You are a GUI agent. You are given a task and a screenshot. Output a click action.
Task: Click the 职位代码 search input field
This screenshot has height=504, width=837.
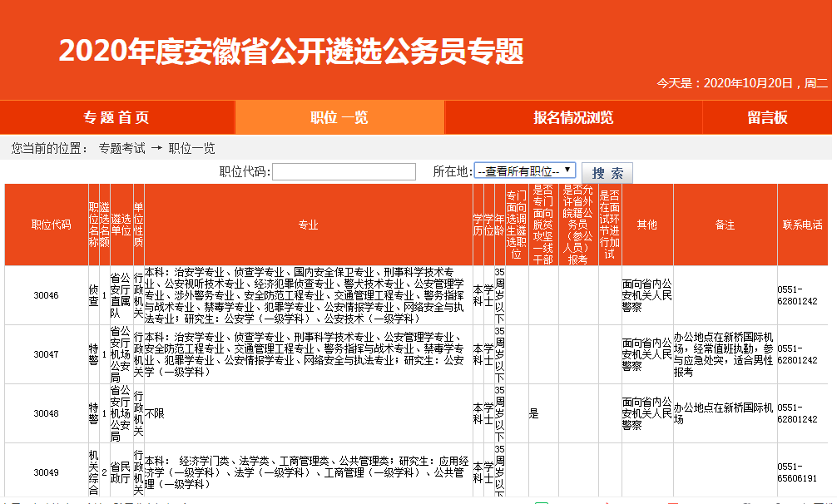pyautogui.click(x=344, y=172)
